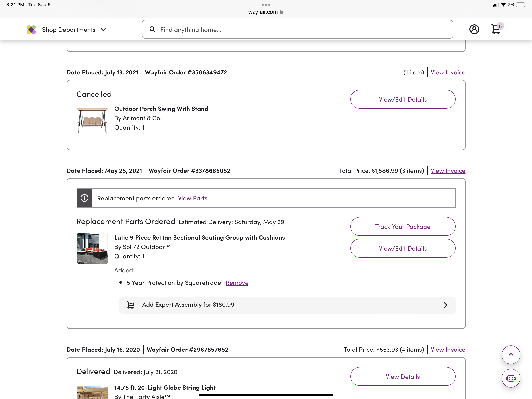Viewport: 532px width, 399px height.
Task: Open the Wayfair home logo
Action: [x=31, y=30]
